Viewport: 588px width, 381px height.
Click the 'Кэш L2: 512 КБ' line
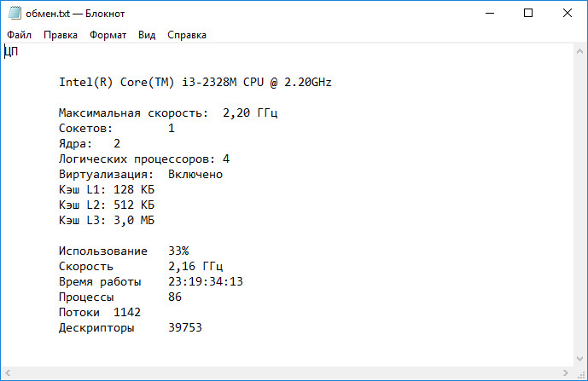click(x=107, y=205)
